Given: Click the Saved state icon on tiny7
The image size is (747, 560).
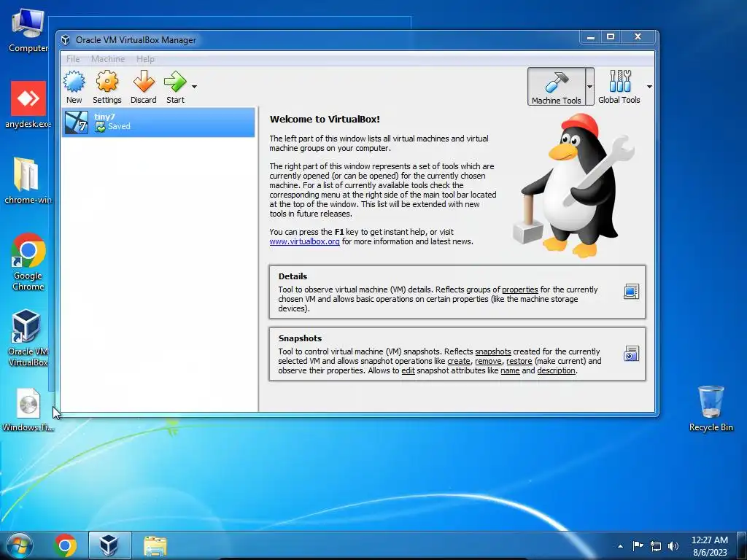Looking at the screenshot, I should 100,127.
